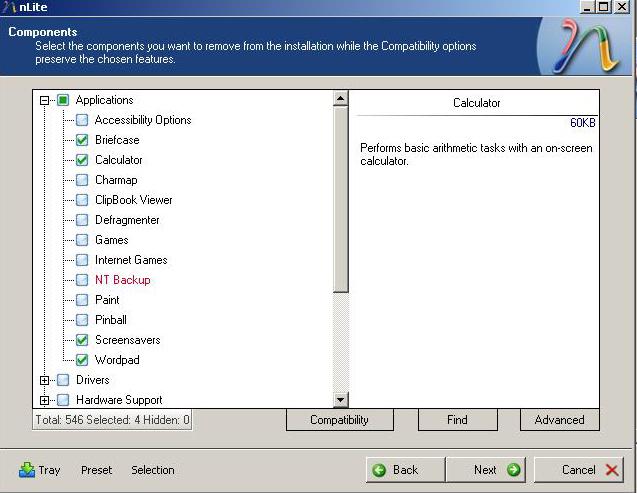The width and height of the screenshot is (637, 493).
Task: Click the nLite title bar icon
Action: click(x=9, y=7)
